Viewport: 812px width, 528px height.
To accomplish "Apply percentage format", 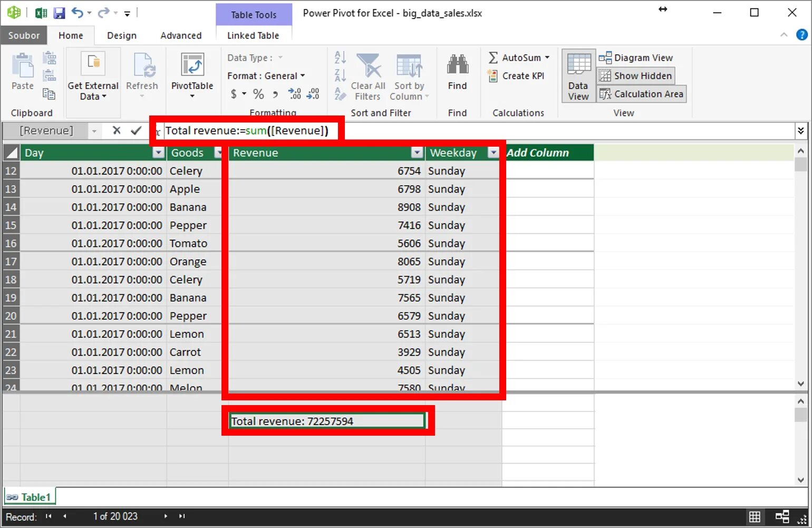I will pos(258,94).
